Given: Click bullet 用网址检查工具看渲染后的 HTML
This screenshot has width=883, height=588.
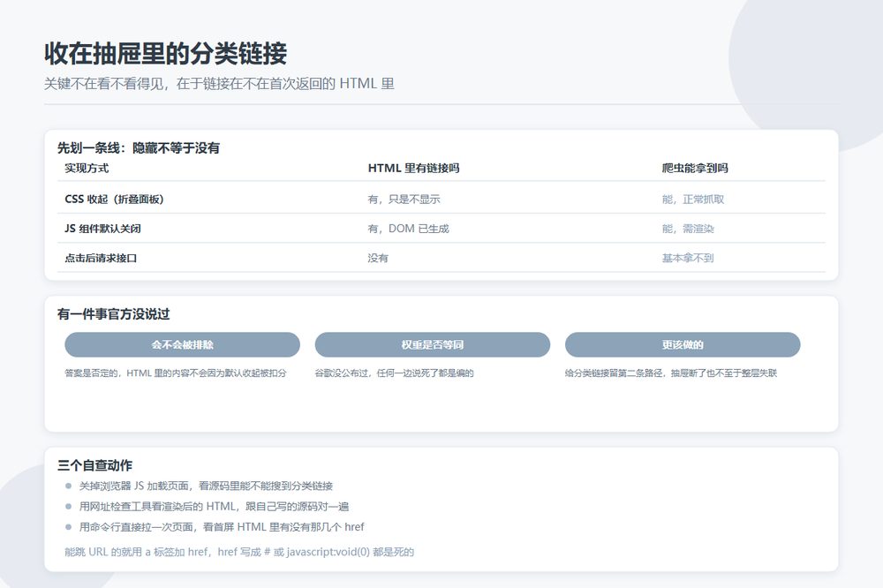Looking at the screenshot, I should (214, 507).
